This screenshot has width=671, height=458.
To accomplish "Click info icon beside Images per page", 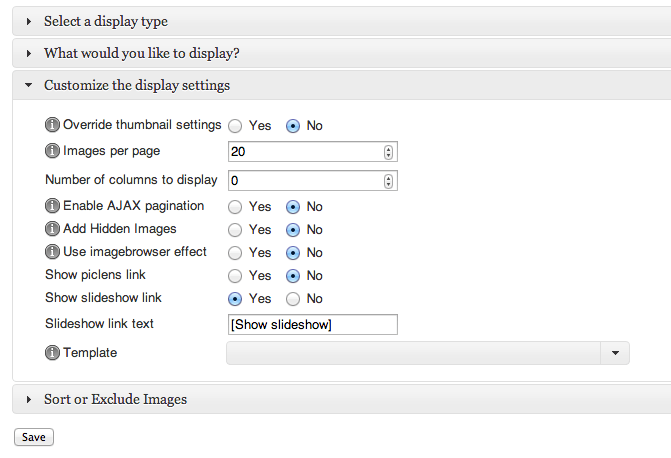I will 52,151.
